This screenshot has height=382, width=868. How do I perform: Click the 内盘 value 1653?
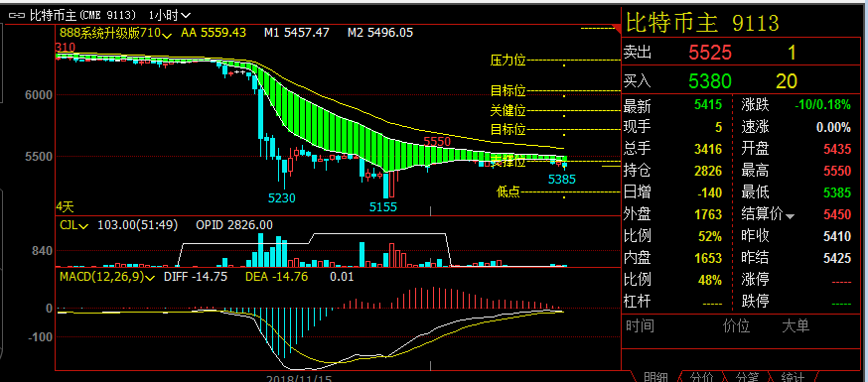click(709, 258)
